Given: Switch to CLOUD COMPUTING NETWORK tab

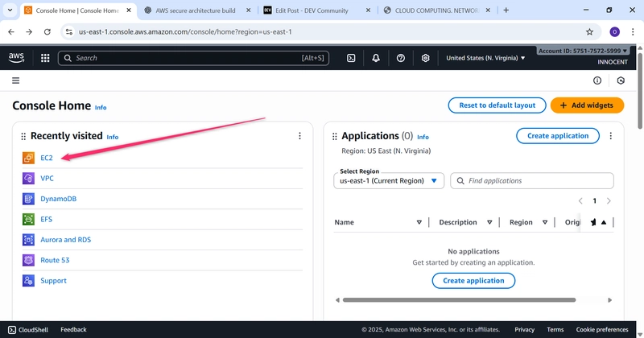Looking at the screenshot, I should (436, 10).
